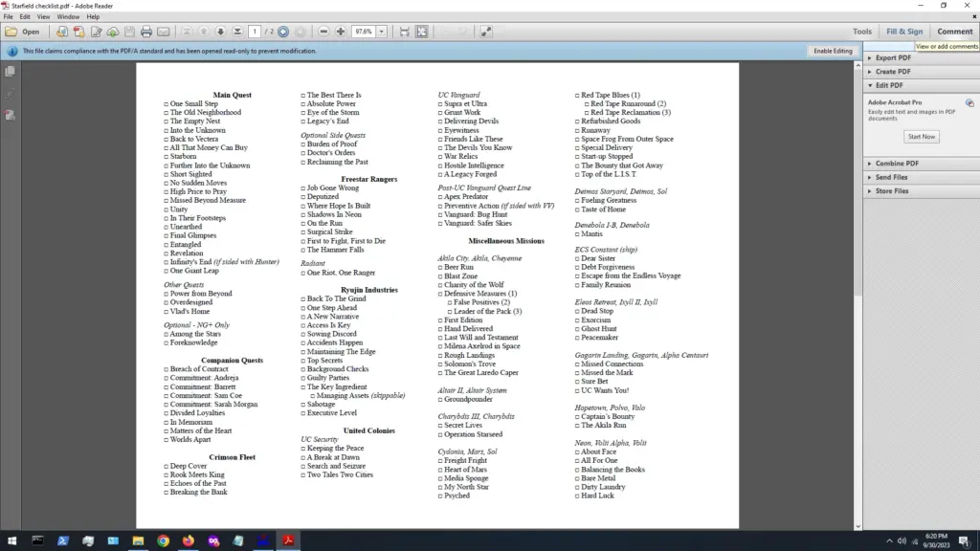Open the Help menu

93,17
